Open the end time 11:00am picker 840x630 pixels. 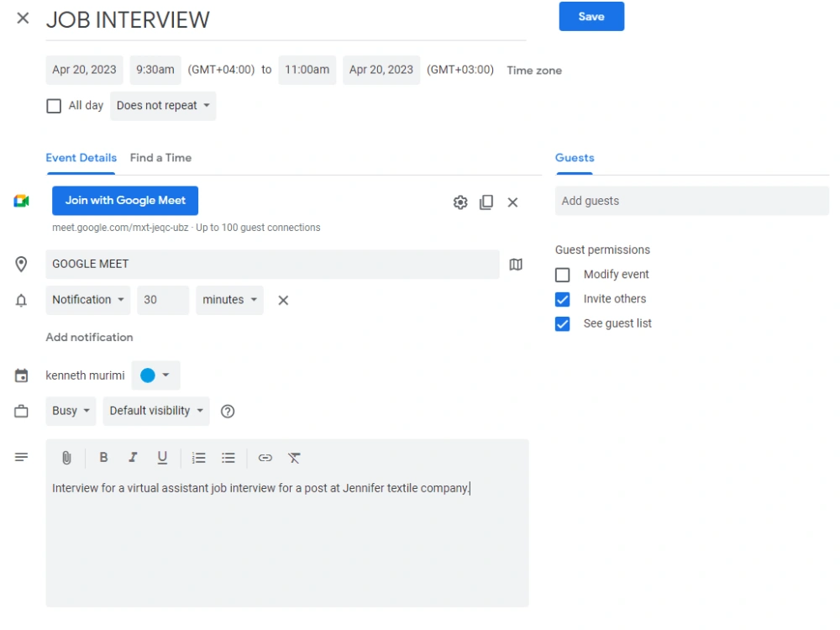(307, 71)
